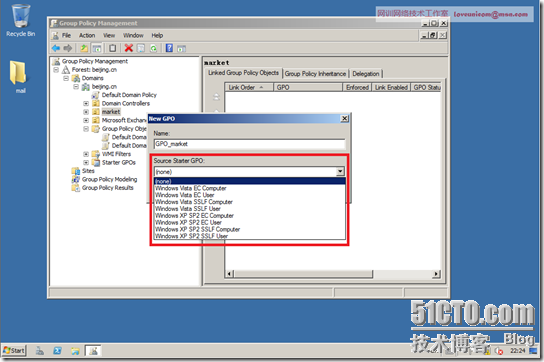Select Windows XP SP2 EC Computer option
The width and height of the screenshot is (544, 362).
point(249,216)
